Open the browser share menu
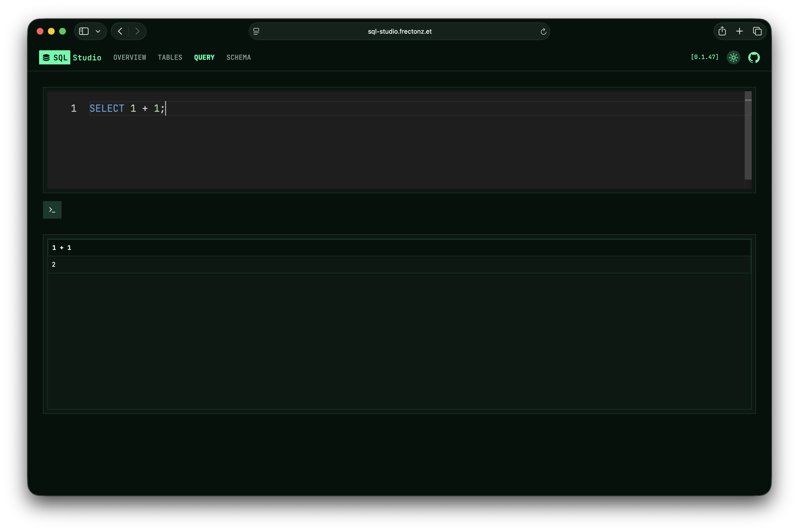 (x=722, y=31)
